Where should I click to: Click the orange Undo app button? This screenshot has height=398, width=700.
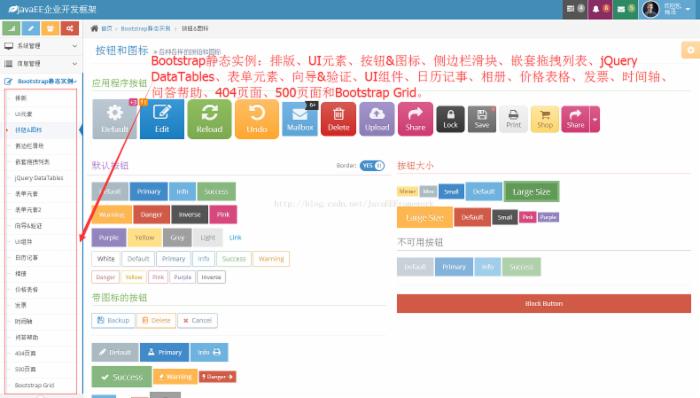click(x=257, y=119)
